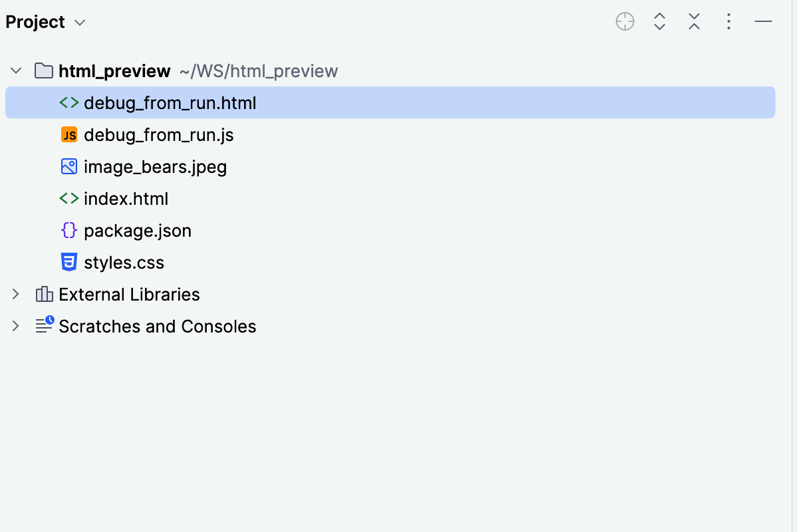Open the index.html file entry
The height and width of the screenshot is (532, 798).
[x=126, y=198]
